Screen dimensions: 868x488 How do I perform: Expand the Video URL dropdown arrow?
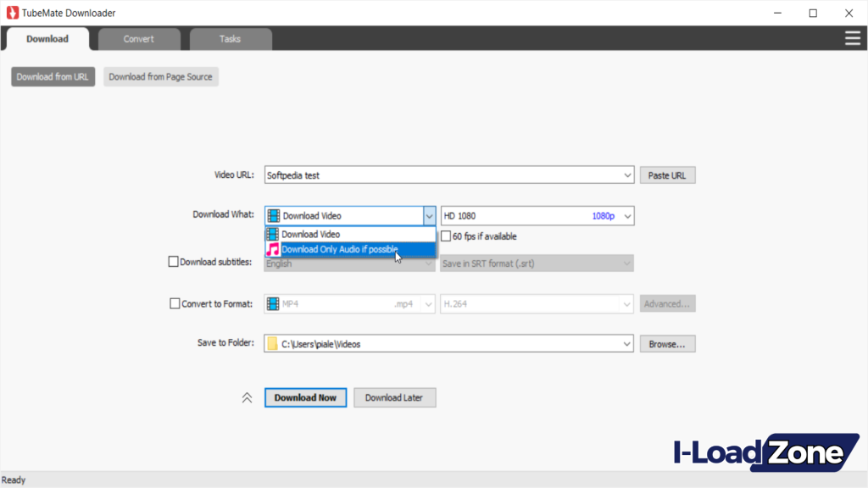(x=627, y=175)
